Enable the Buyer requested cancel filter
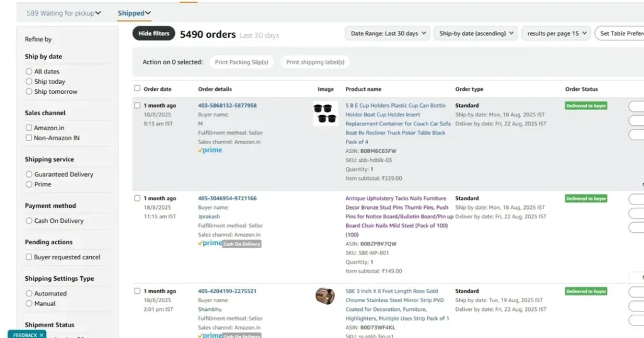Image resolution: width=644 pixels, height=338 pixels. click(29, 257)
